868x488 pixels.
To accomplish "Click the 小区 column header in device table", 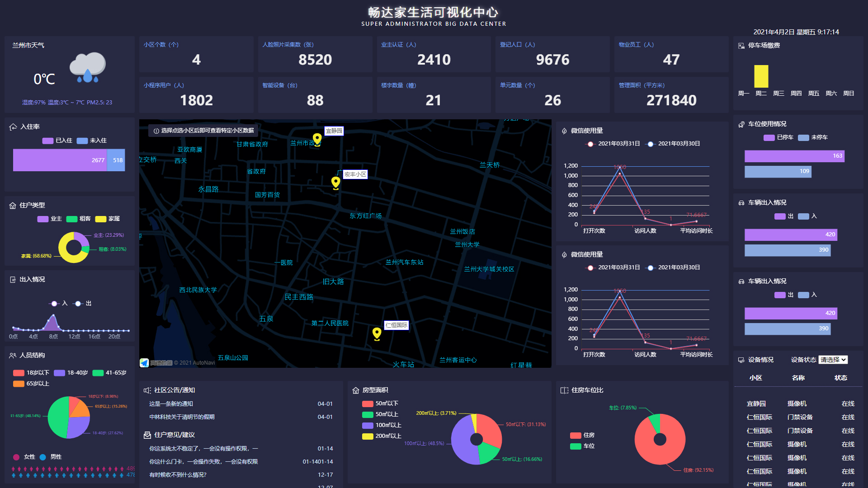I will [x=755, y=378].
